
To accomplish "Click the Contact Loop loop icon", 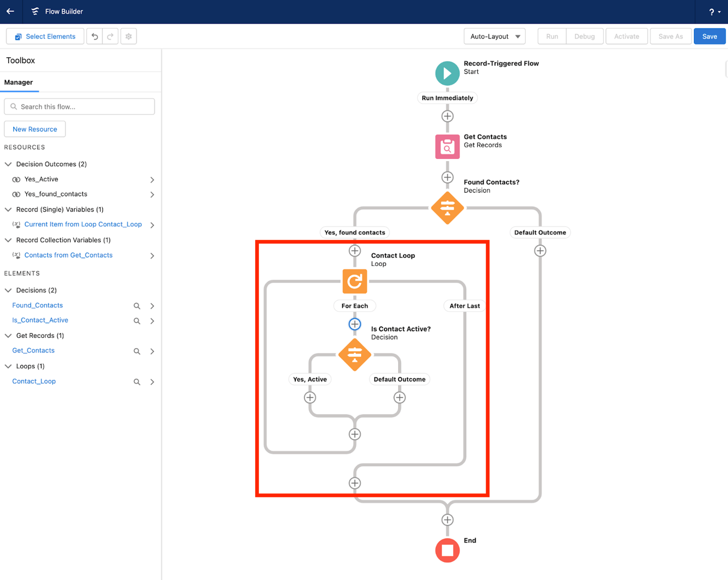I will [355, 281].
